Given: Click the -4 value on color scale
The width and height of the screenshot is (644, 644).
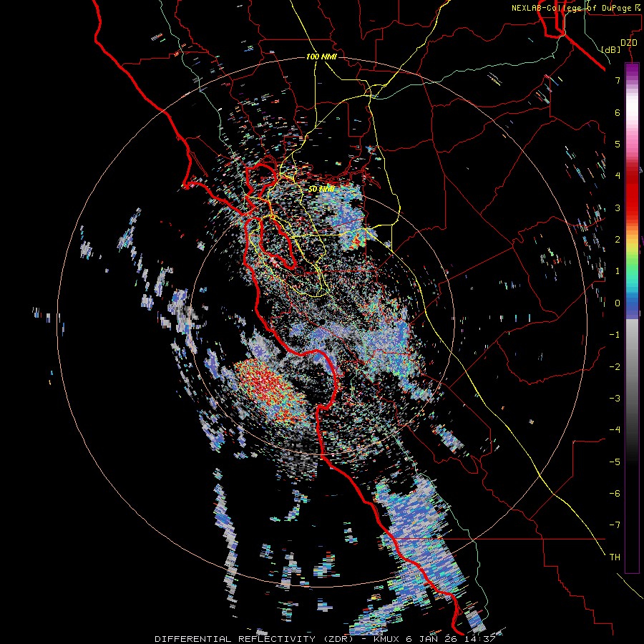Looking at the screenshot, I should pos(615,429).
